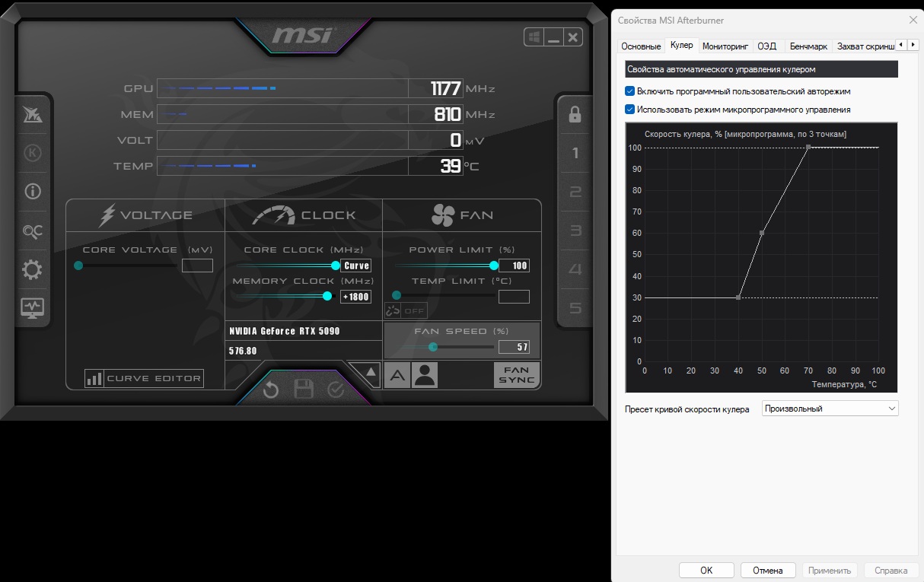Click the Справка button
The height and width of the screenshot is (582, 924).
(x=891, y=571)
